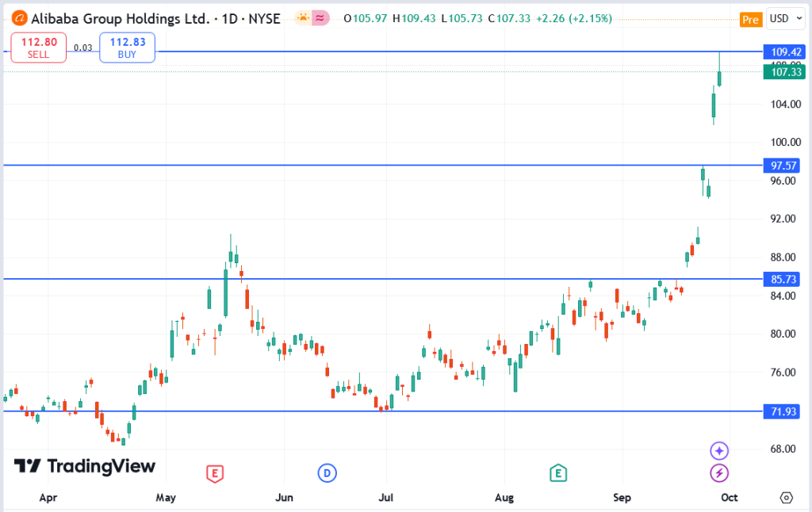812x512 pixels.
Task: Click the green 107.33 last price label
Action: point(784,72)
